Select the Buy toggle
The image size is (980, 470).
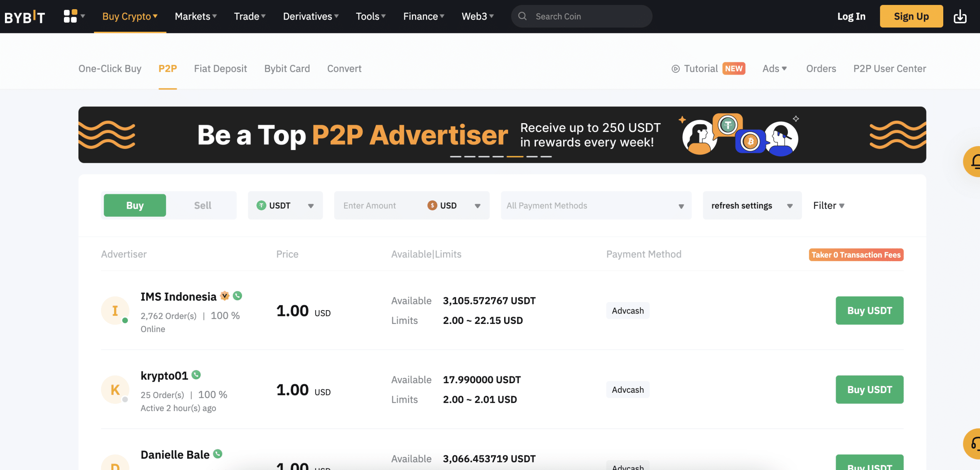135,205
